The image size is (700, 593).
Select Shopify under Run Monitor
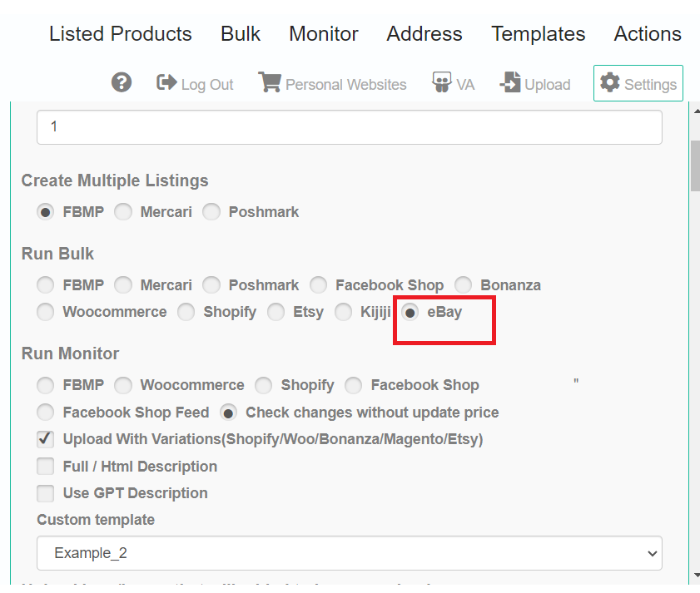pos(263,385)
